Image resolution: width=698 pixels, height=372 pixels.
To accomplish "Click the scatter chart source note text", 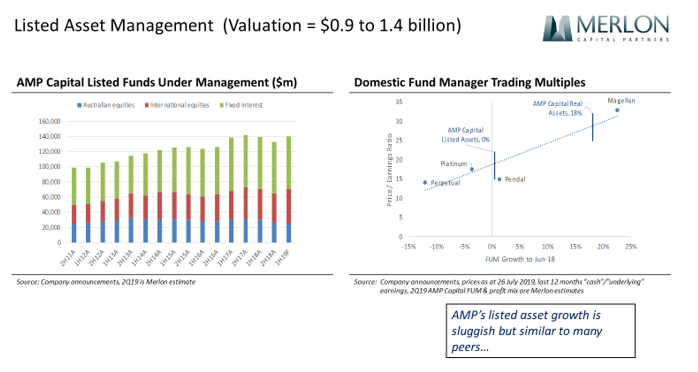I will click(x=499, y=286).
